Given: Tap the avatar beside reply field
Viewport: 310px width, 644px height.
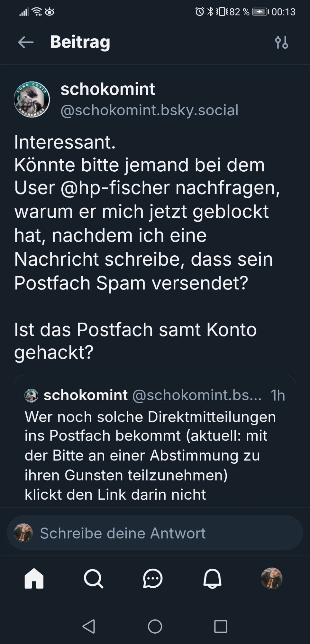Looking at the screenshot, I should point(23,533).
